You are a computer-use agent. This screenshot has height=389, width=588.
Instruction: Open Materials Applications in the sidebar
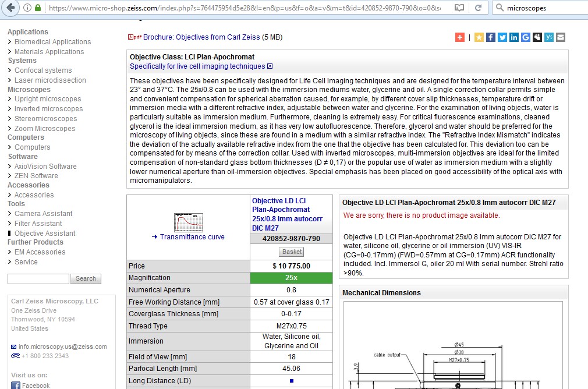(x=49, y=51)
